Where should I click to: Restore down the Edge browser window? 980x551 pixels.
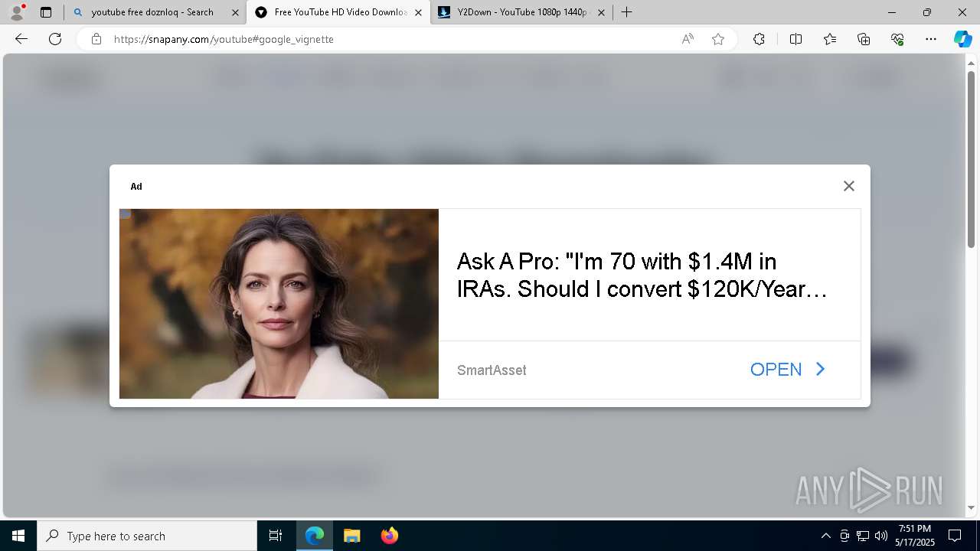pos(927,12)
